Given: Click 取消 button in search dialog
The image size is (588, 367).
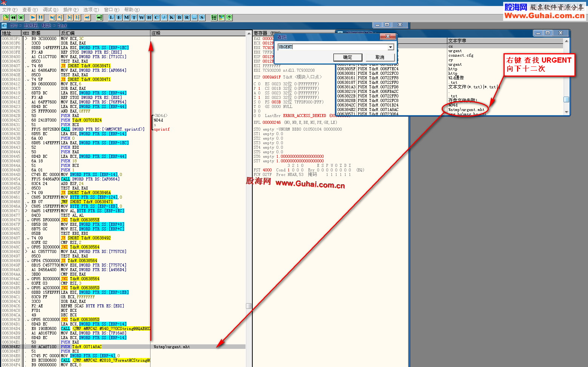Looking at the screenshot, I should tap(380, 57).
